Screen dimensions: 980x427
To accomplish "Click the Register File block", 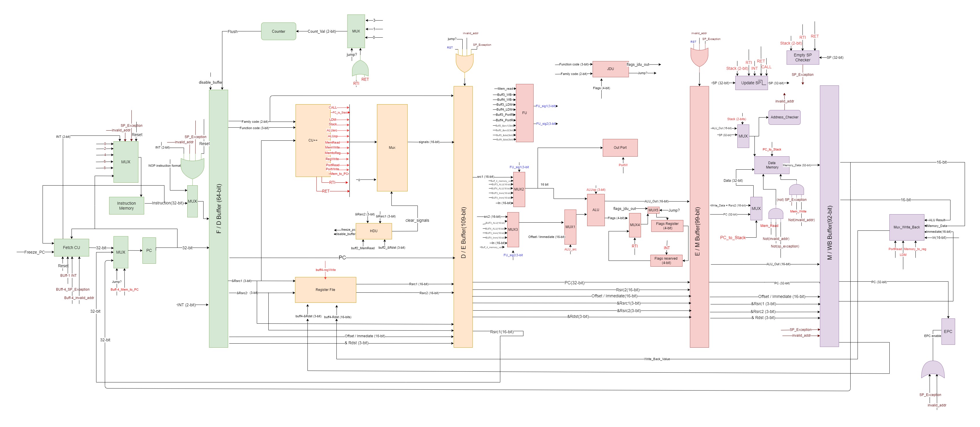I will [325, 290].
